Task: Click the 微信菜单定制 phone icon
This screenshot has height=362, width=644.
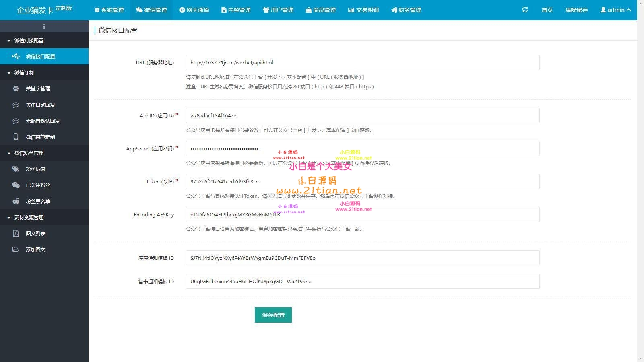Action: (x=15, y=137)
